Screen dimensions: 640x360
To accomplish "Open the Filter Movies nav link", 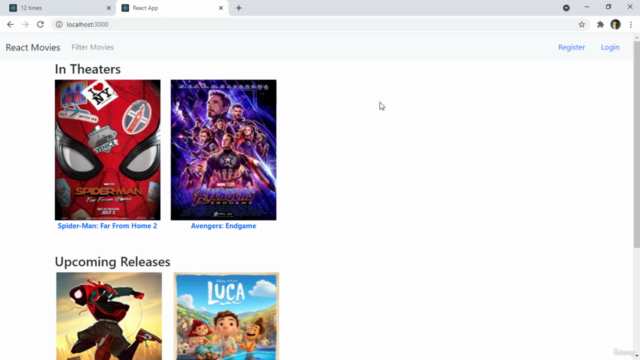I will 93,47.
